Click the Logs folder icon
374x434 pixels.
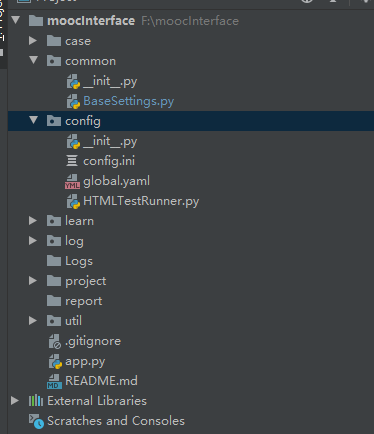click(54, 261)
